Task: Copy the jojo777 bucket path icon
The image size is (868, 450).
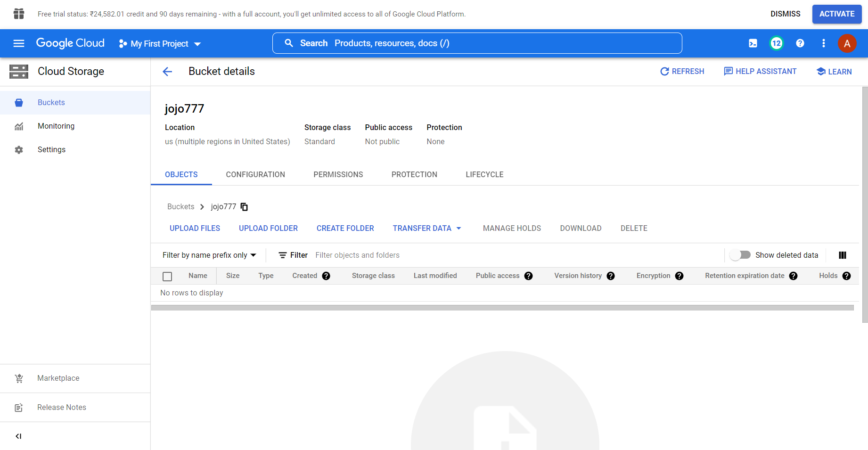Action: pyautogui.click(x=244, y=207)
